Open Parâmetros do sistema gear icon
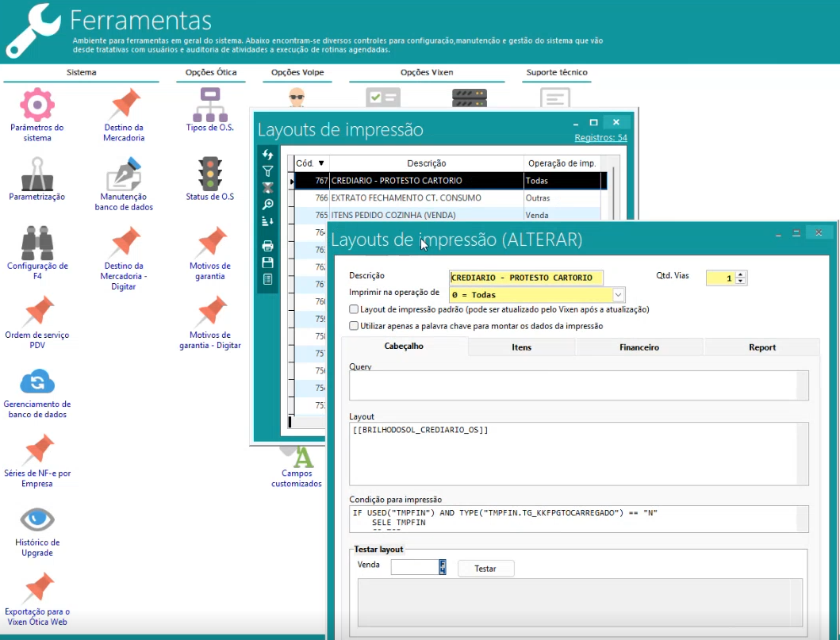 36,105
